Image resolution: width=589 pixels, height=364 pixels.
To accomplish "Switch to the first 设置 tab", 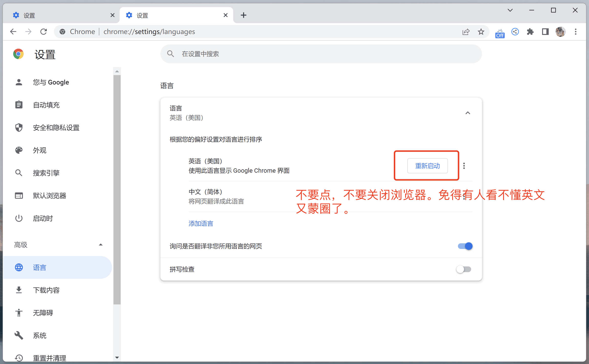I will (x=61, y=15).
